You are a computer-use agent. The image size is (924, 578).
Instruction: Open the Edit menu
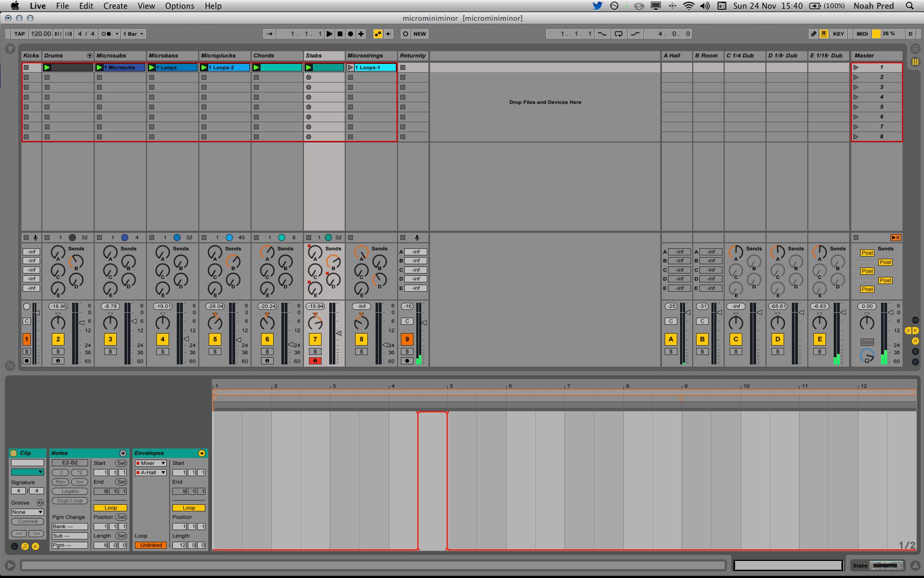coord(86,6)
